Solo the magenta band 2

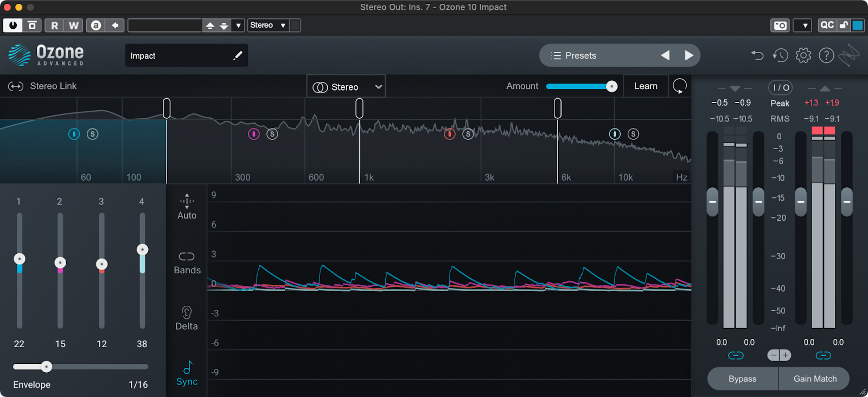[x=272, y=134]
